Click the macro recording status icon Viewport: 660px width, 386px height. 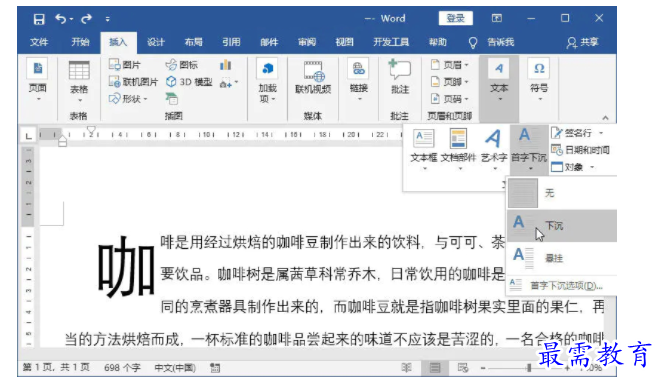coord(215,368)
